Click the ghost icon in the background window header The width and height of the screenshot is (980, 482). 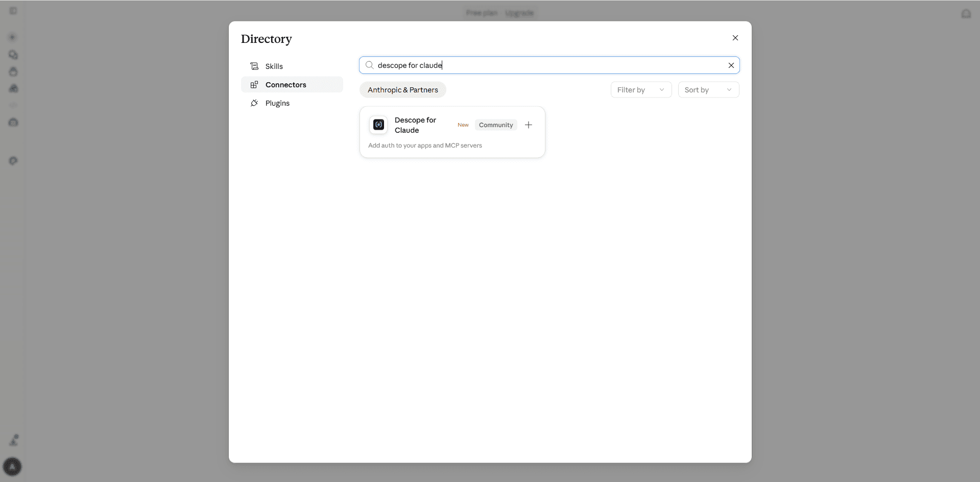click(966, 14)
